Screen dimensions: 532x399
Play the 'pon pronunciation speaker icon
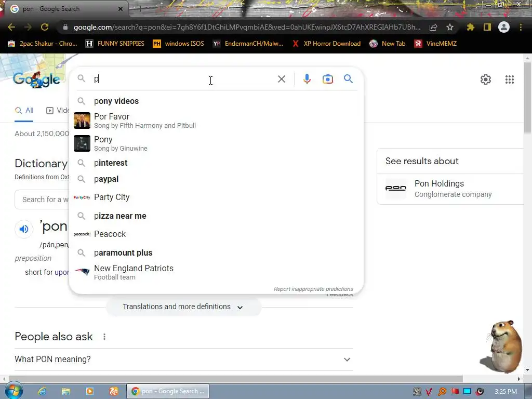24,229
